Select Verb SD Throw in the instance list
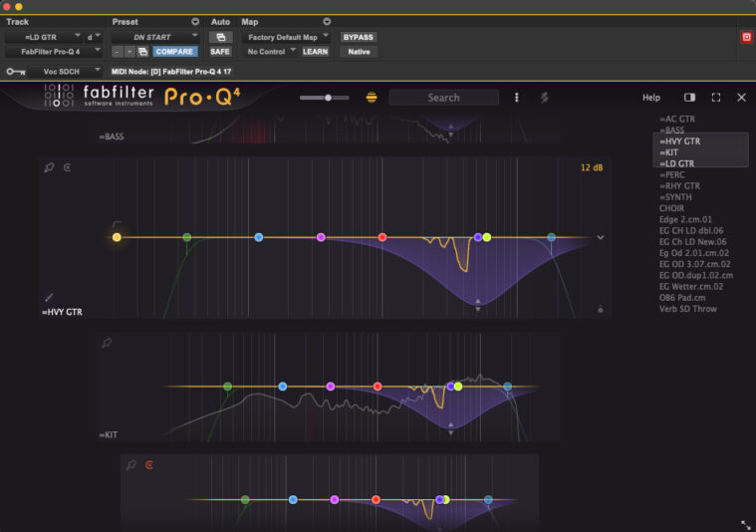This screenshot has height=532, width=756. coord(688,309)
